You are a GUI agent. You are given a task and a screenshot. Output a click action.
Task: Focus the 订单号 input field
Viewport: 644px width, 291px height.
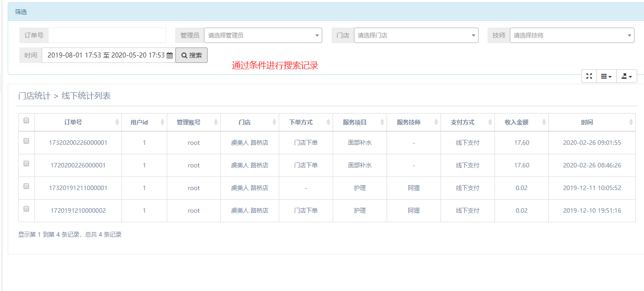tap(107, 35)
